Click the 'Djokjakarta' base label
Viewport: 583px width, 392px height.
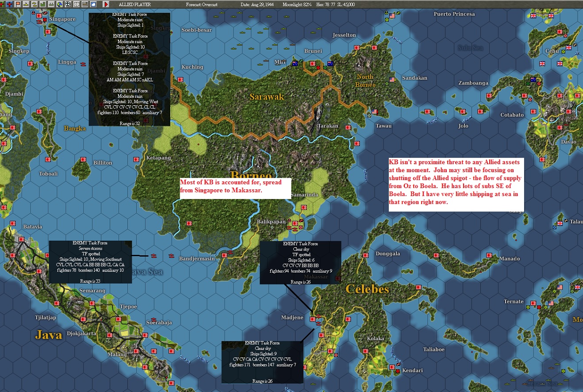(82, 333)
